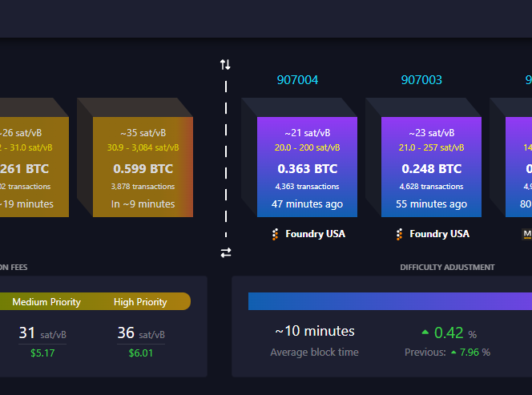Image resolution: width=532 pixels, height=395 pixels.
Task: Click the ~10 minutes average block time
Action: point(315,331)
